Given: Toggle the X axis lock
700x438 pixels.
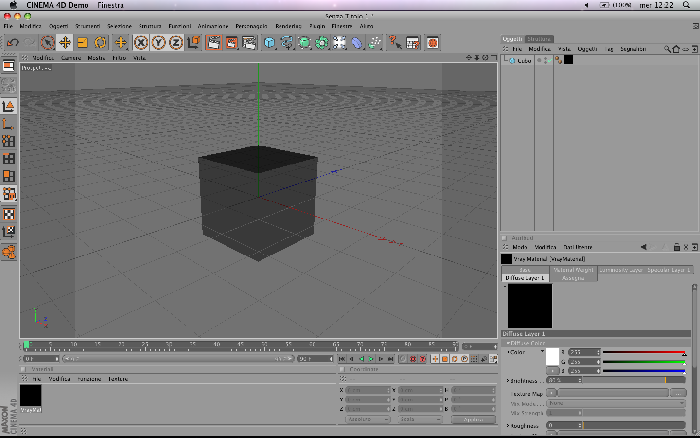Looking at the screenshot, I should pos(141,43).
